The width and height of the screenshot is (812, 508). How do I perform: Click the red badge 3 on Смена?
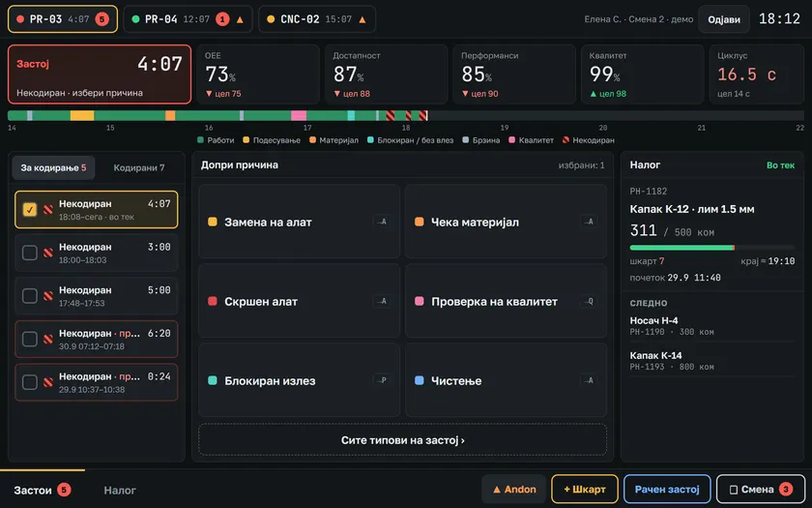point(786,490)
